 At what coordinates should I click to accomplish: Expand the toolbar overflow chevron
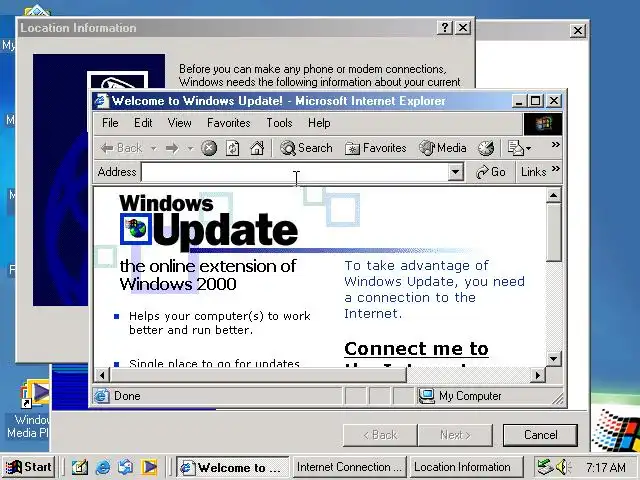tap(555, 144)
